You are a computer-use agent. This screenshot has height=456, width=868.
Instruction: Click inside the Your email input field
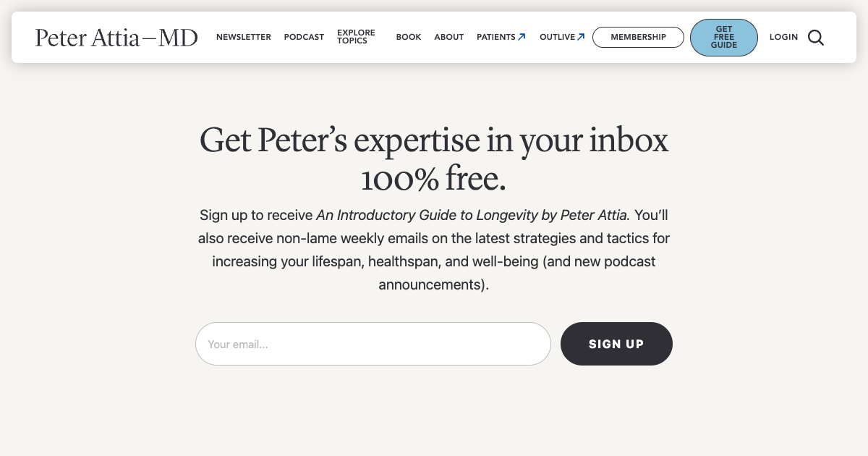click(373, 344)
